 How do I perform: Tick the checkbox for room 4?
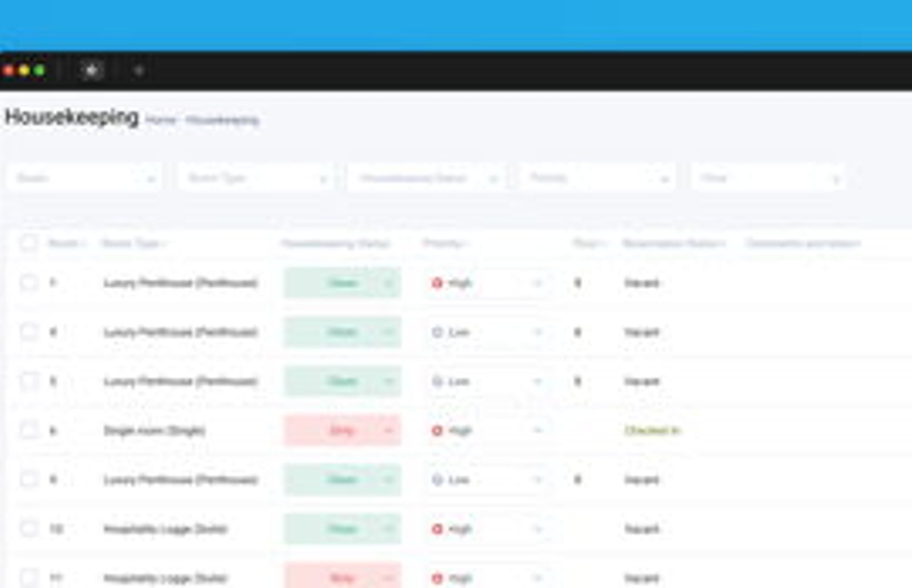28,332
